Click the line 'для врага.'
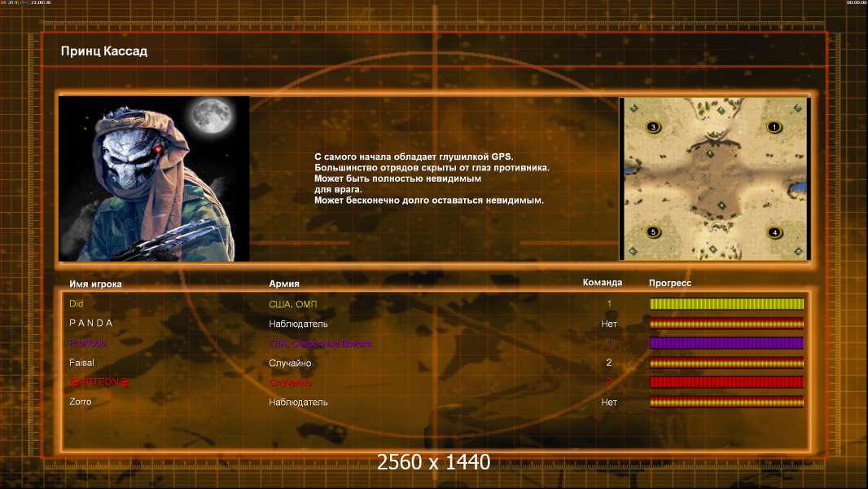The image size is (868, 489). pyautogui.click(x=338, y=189)
